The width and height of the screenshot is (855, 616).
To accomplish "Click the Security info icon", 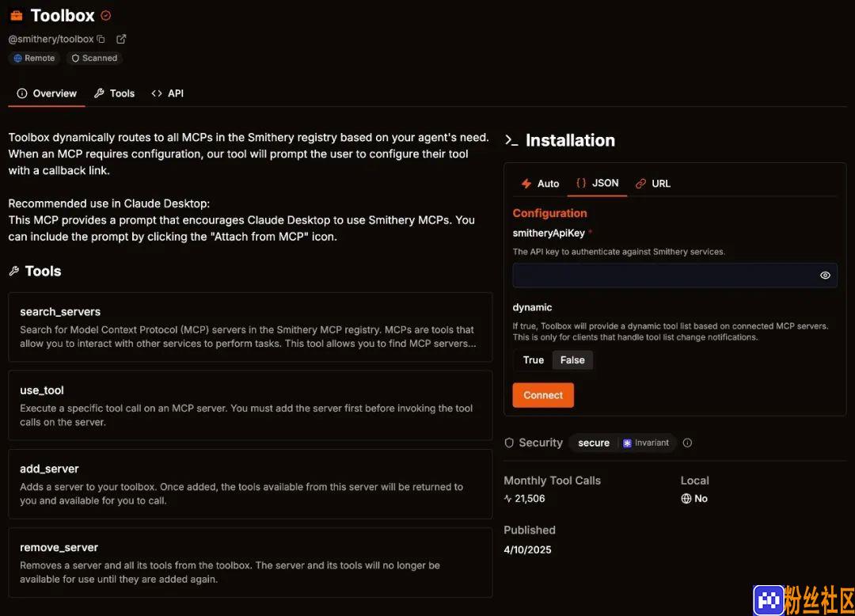I will 688,443.
